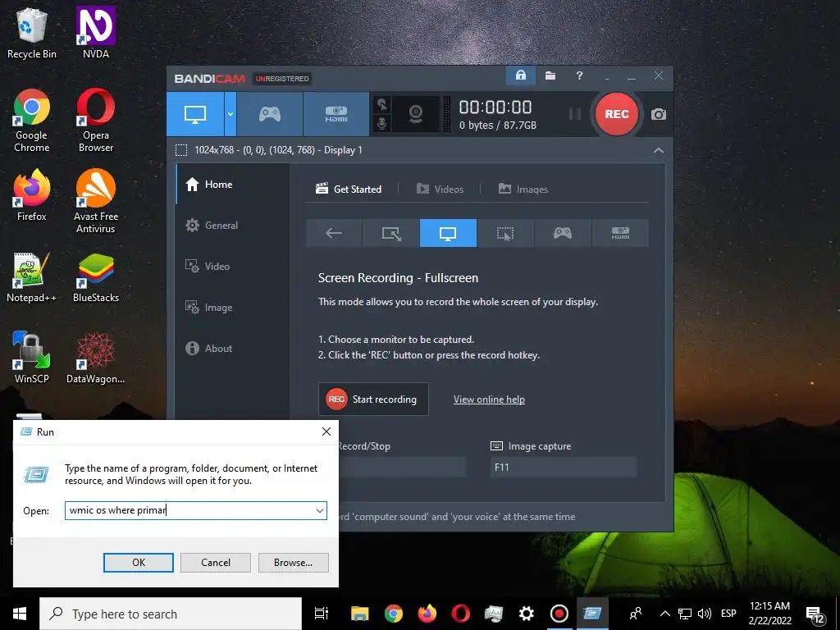Collapse Bandicam panel with up chevron
Image resolution: width=840 pixels, height=630 pixels.
[x=659, y=151]
